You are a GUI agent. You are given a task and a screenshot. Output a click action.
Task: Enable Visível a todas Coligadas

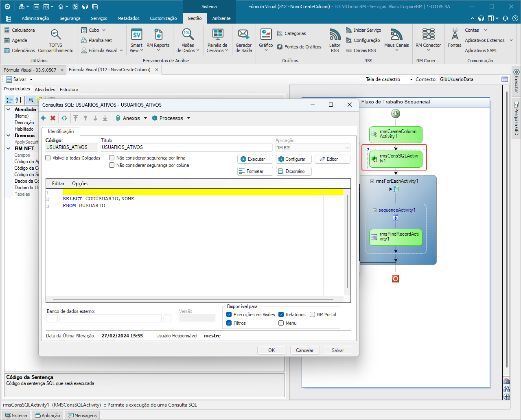coord(48,158)
